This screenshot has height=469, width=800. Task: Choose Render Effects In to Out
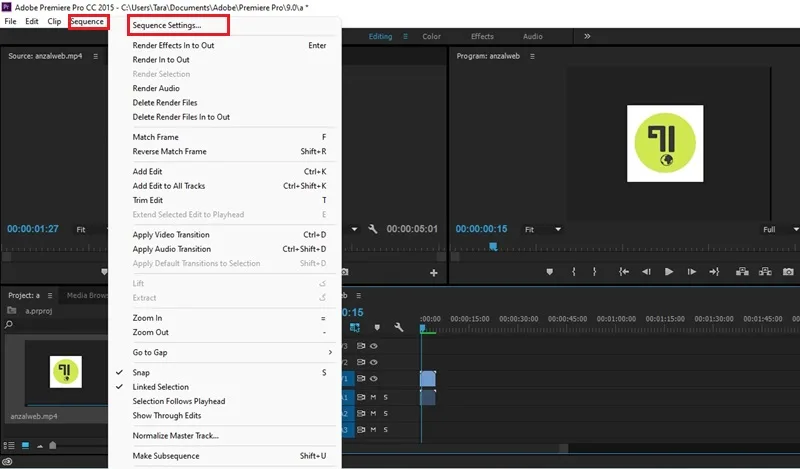click(224, 45)
